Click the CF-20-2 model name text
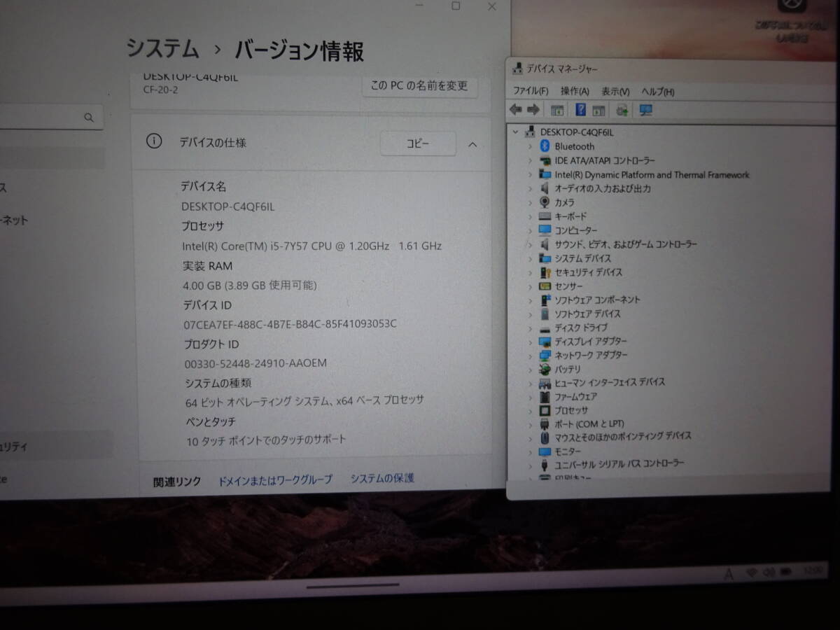Image resolution: width=840 pixels, height=630 pixels. click(x=162, y=89)
